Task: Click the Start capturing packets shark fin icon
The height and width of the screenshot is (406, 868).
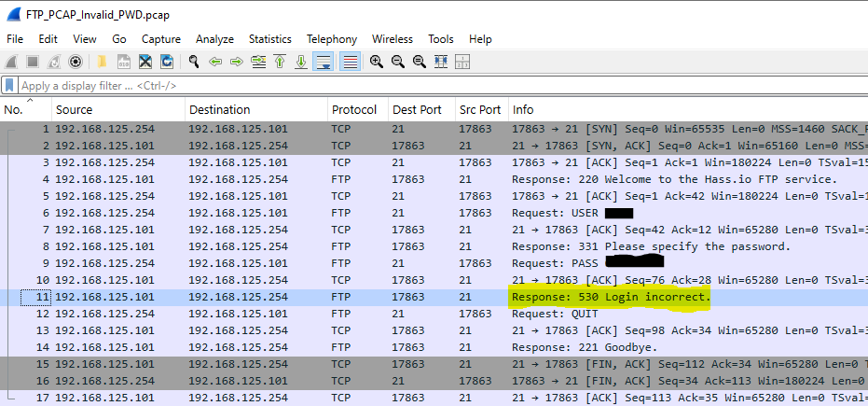Action: pos(11,62)
